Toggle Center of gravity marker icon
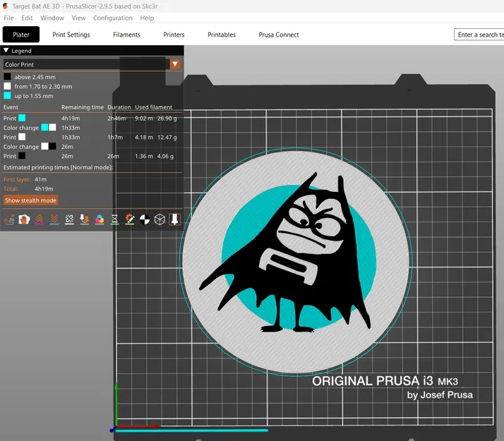The image size is (504, 441). click(145, 219)
